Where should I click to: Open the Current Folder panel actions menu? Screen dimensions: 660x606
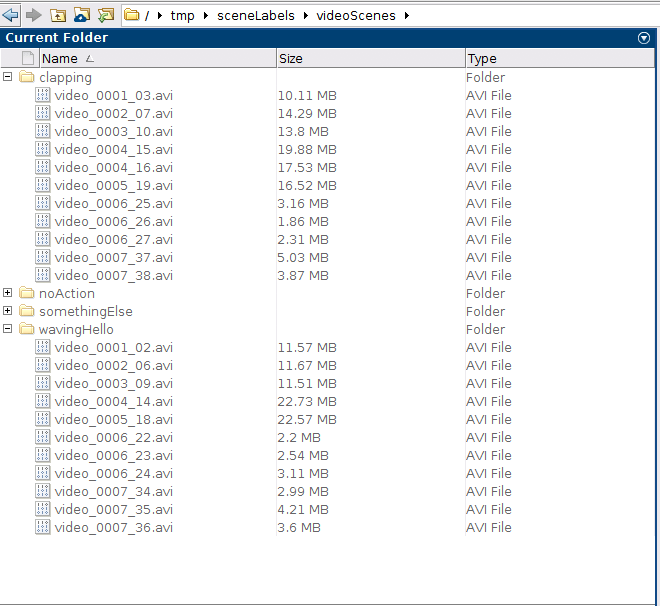pyautogui.click(x=644, y=38)
